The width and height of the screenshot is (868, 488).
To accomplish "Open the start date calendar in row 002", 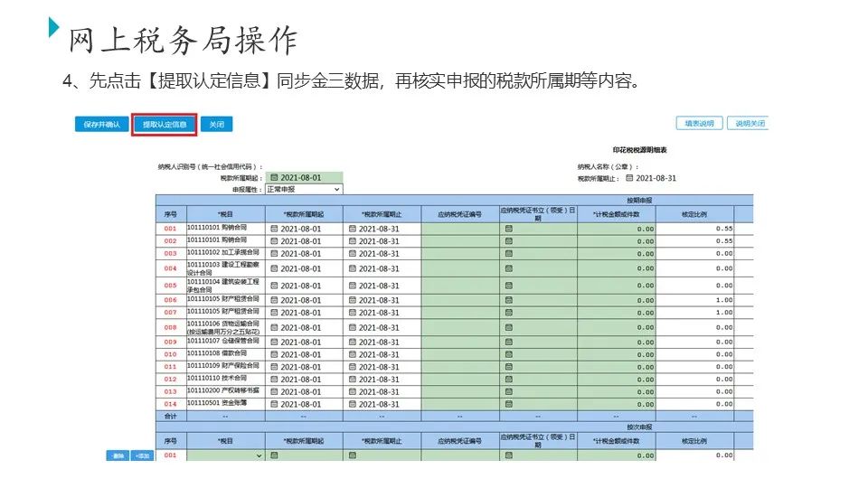I will pyautogui.click(x=274, y=241).
